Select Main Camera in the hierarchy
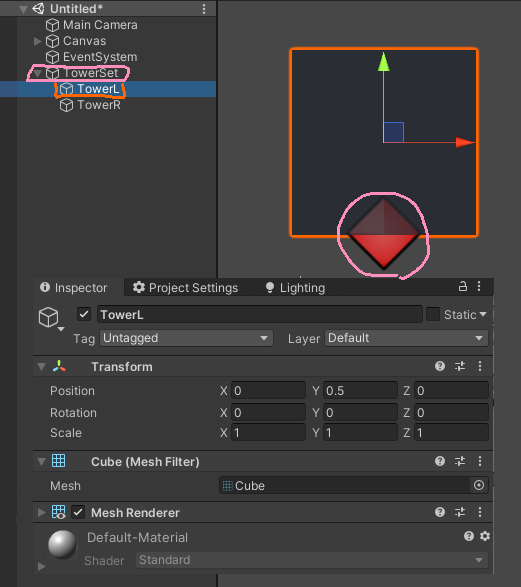Image resolution: width=521 pixels, height=587 pixels. 100,25
